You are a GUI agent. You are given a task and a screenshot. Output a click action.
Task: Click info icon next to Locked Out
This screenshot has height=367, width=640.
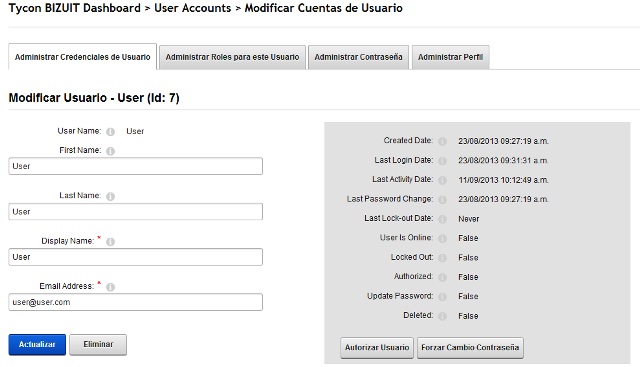coord(442,258)
